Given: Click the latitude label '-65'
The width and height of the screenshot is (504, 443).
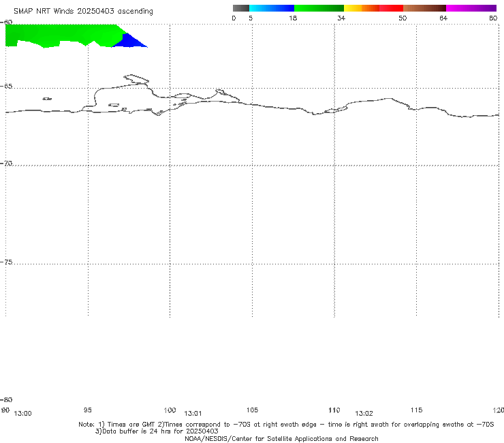Looking at the screenshot, I should pos(6,87).
